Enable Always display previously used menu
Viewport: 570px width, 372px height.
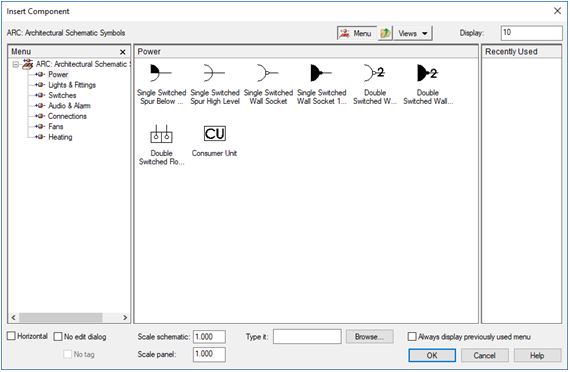point(412,336)
